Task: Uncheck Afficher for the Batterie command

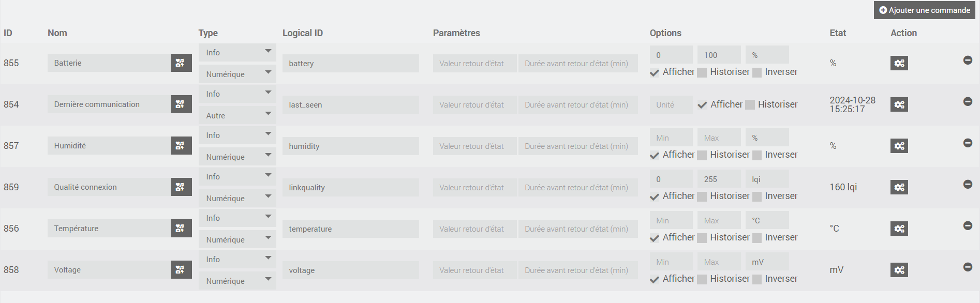Action: [x=655, y=72]
